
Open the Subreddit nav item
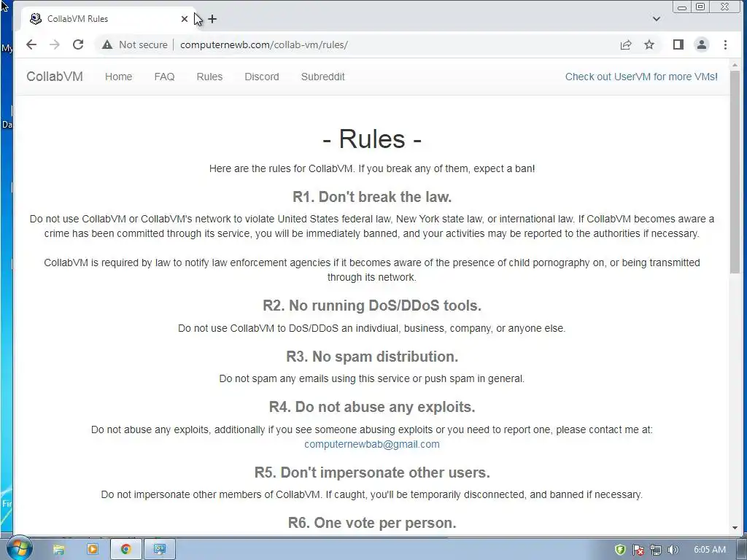[322, 77]
